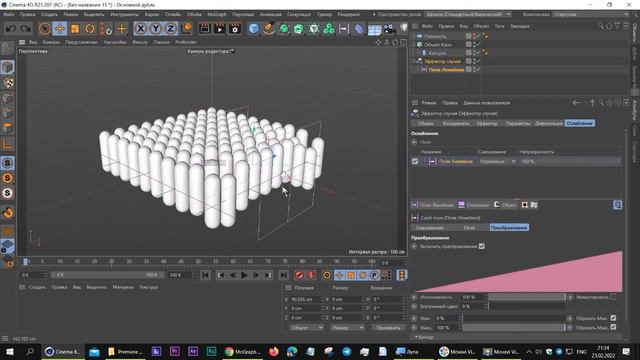Switch to Parameters tab of effector
The height and width of the screenshot is (360, 640).
tap(518, 123)
